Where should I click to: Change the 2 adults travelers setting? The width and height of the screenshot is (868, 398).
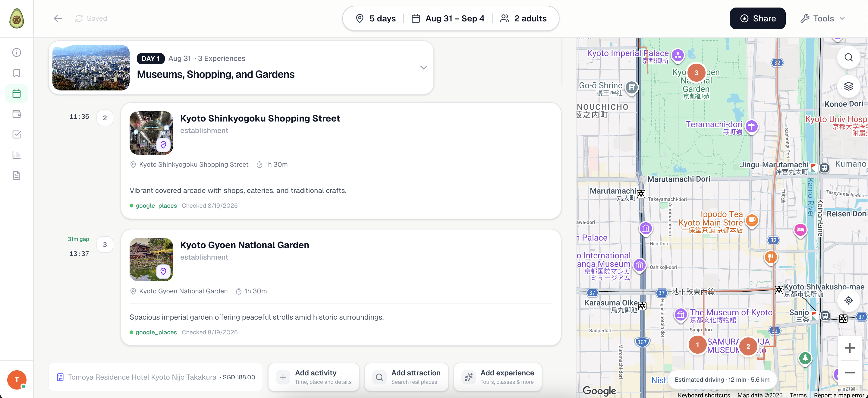coord(523,18)
